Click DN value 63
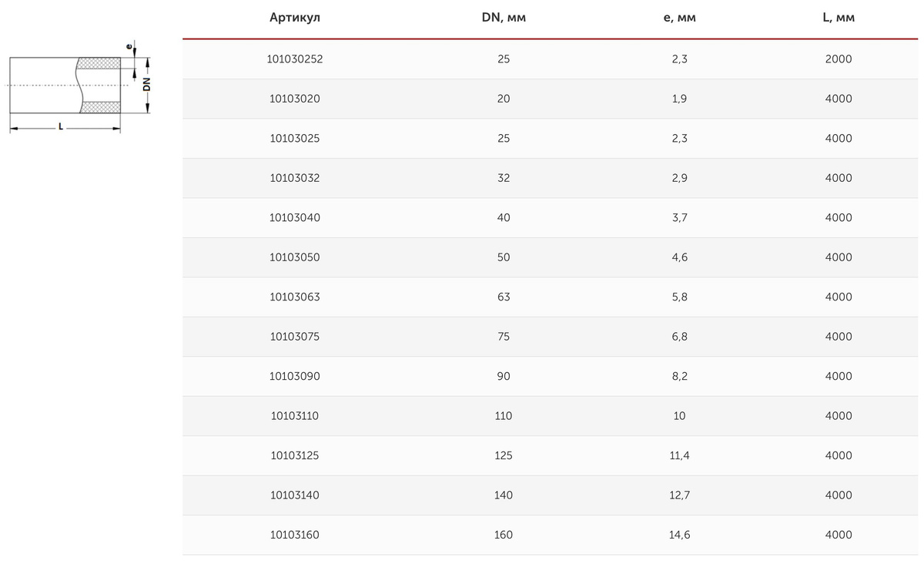Image resolution: width=924 pixels, height=564 pixels. [504, 297]
